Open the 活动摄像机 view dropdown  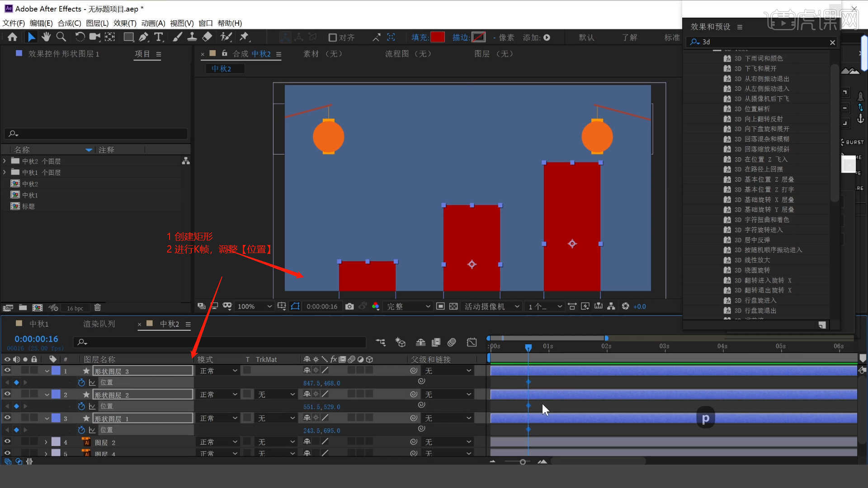point(492,306)
